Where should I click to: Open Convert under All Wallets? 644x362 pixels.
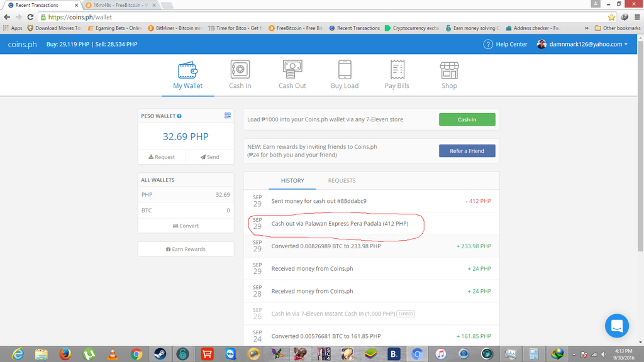pos(186,226)
